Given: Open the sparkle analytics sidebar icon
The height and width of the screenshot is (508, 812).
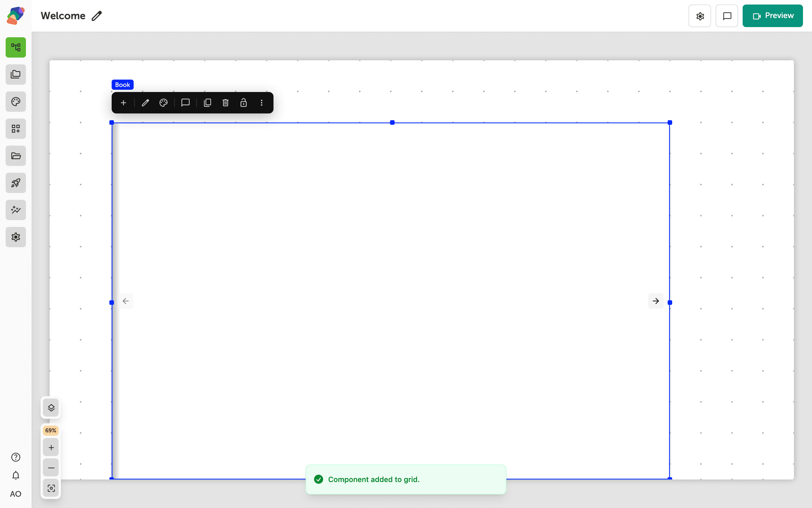Looking at the screenshot, I should [x=16, y=210].
